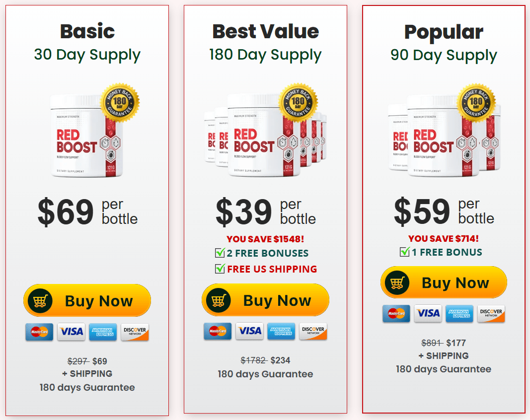Select the MasterCard icon under Popular plan
Viewport: 530px width, 420px height.
point(396,314)
